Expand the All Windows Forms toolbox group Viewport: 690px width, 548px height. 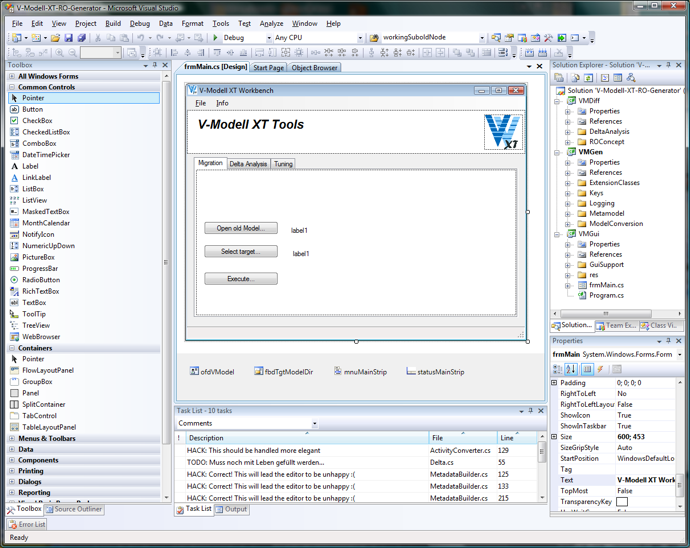(x=12, y=76)
